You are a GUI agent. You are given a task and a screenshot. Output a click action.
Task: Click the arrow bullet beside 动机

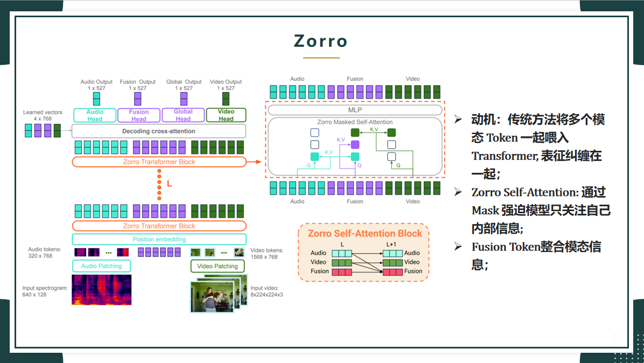click(x=458, y=120)
